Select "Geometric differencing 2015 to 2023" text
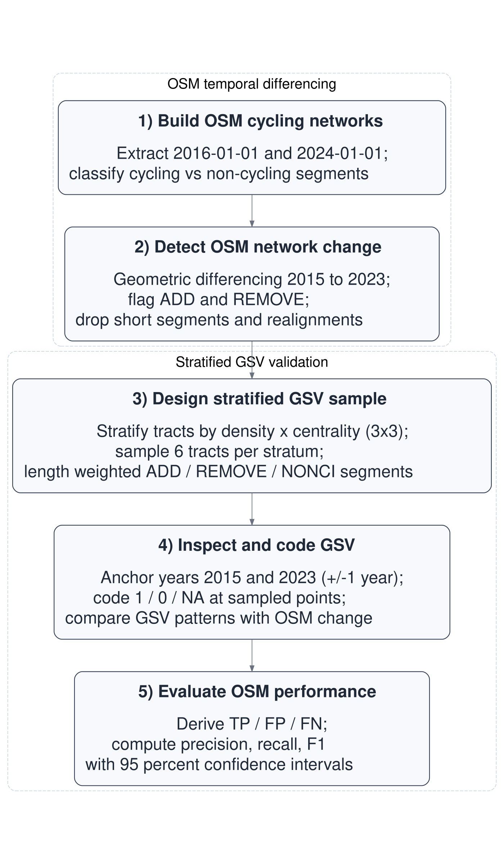 click(252, 279)
